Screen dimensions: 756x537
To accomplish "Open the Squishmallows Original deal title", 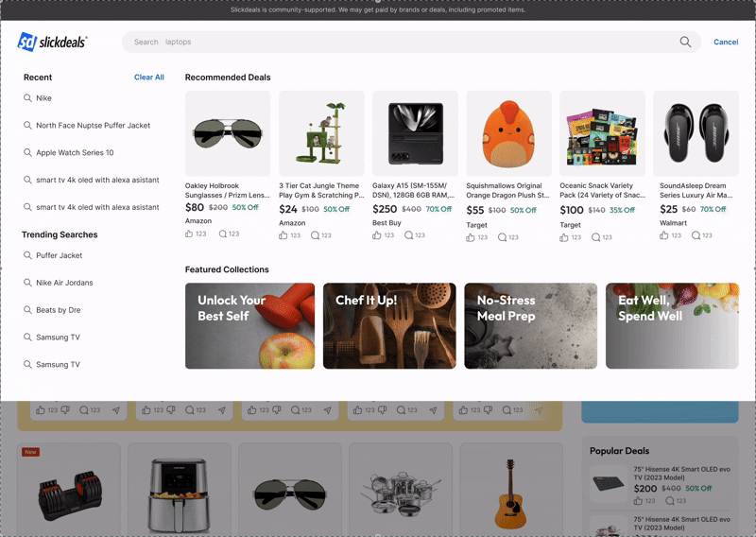I will tap(507, 191).
